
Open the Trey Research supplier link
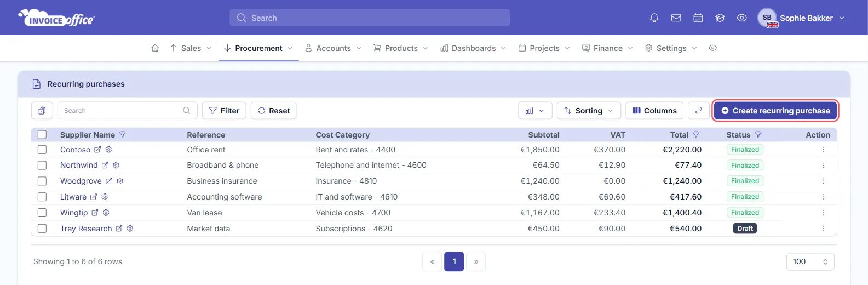(x=86, y=229)
